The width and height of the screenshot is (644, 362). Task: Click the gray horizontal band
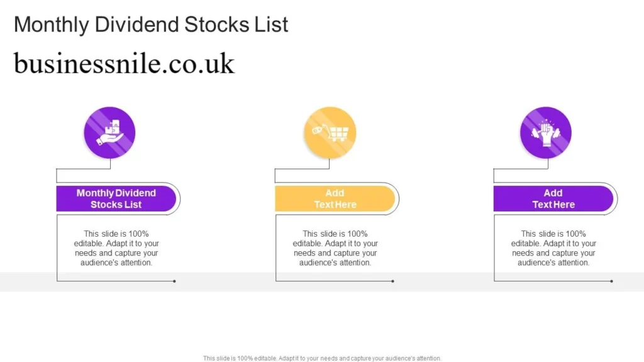pos(322,282)
